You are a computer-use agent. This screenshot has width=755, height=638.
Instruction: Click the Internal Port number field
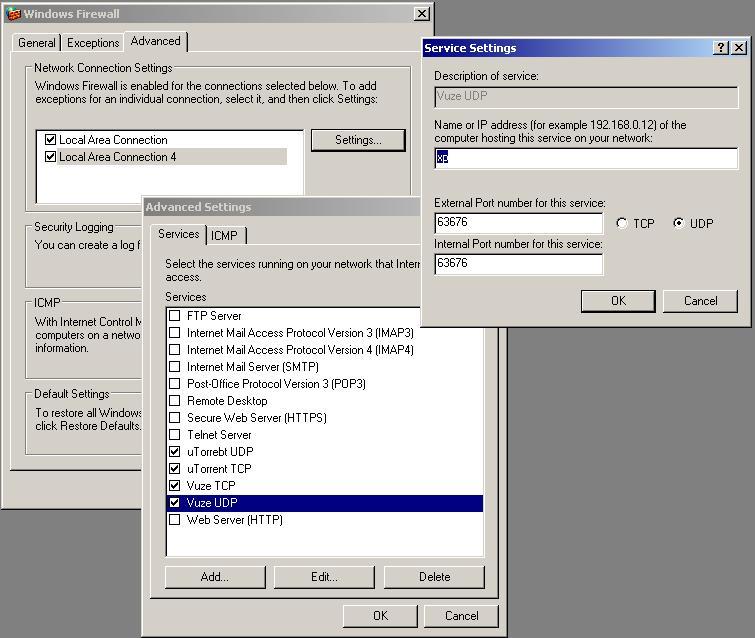click(x=519, y=264)
